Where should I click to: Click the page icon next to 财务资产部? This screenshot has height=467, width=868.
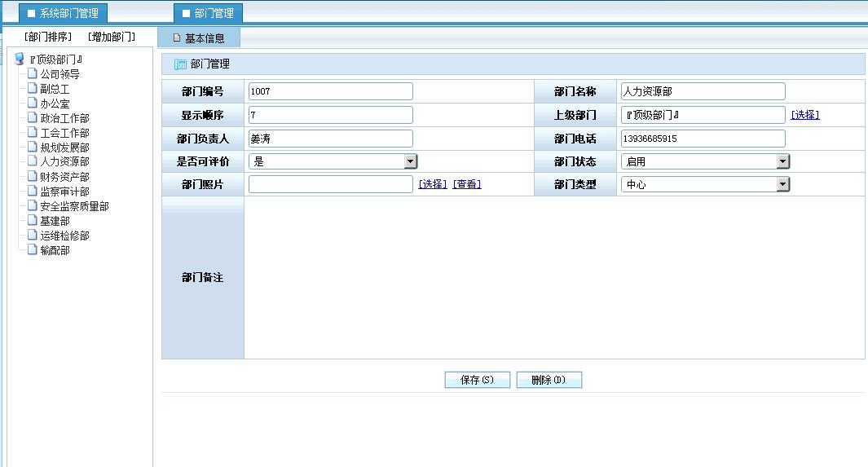pos(32,177)
